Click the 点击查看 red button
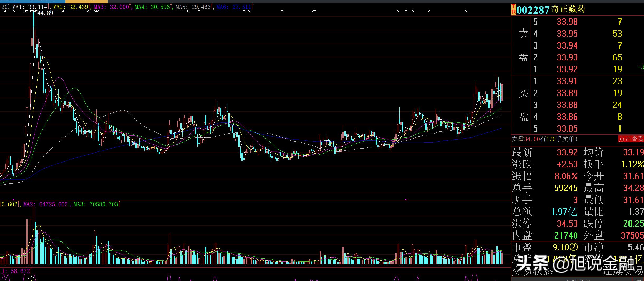The width and height of the screenshot is (644, 281). (x=631, y=139)
